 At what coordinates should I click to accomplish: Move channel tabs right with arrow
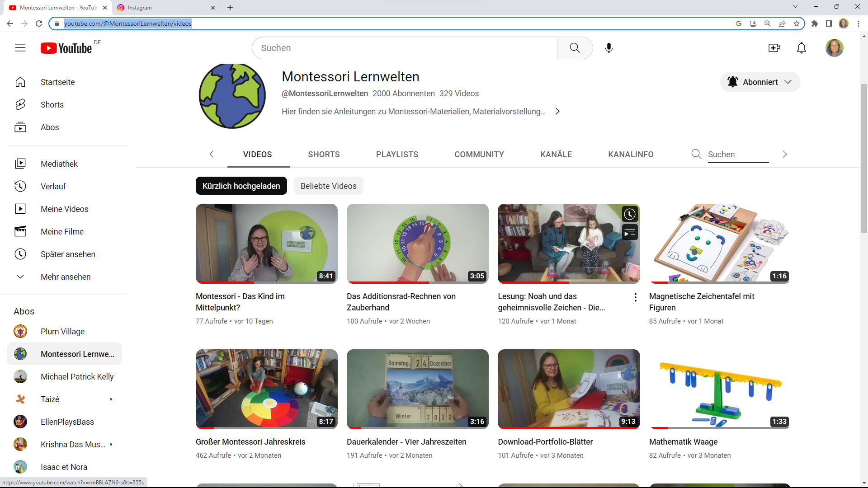[x=785, y=154]
